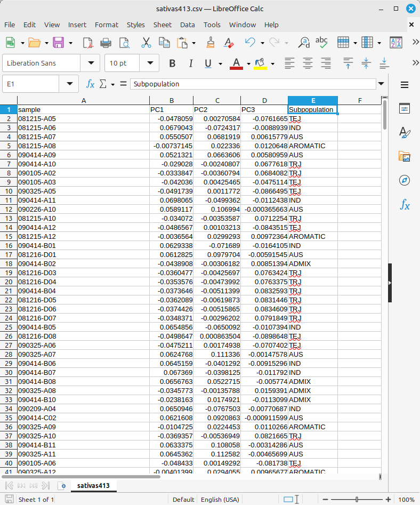The image size is (420, 505).
Task: Toggle Bold formatting
Action: click(172, 63)
